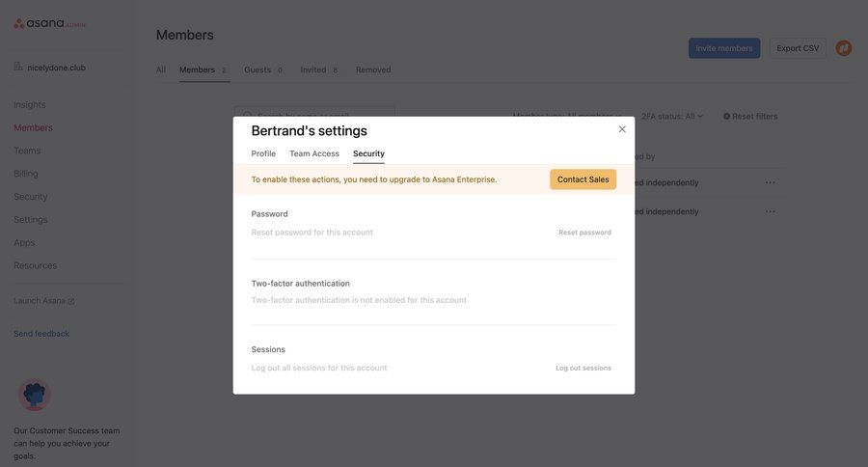Viewport: 868px width, 467px height.
Task: Click "Bertrand's settings" dialog title
Action: click(x=309, y=130)
